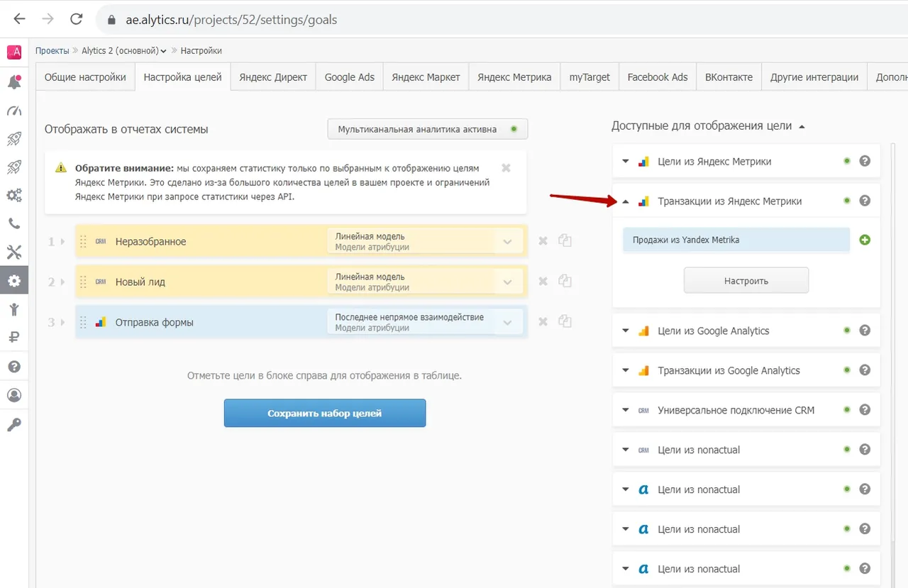
Task: Open help for Цели из Яндекс Метрики
Action: pyautogui.click(x=865, y=161)
